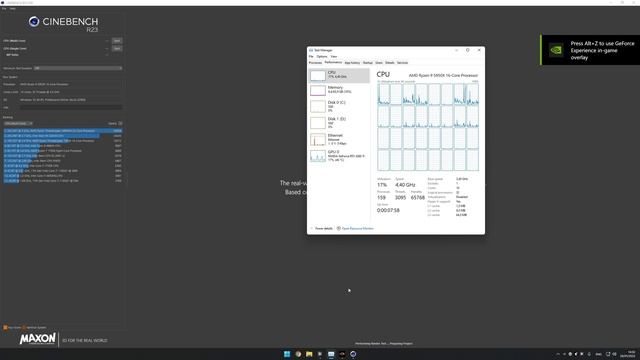Click the Identical System legend marker
Screen dimensions: 640x360
pyautogui.click(x=24, y=327)
